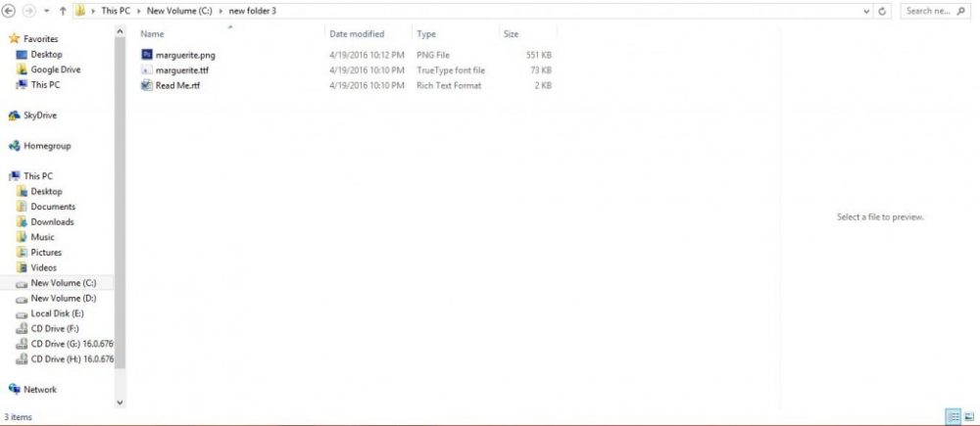Select the marguerite.png file icon

(147, 55)
